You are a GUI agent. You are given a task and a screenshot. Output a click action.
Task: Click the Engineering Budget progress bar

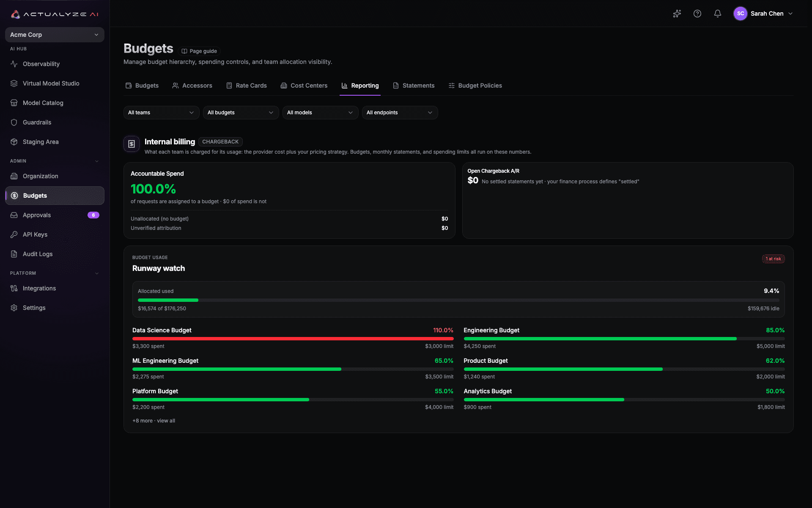click(624, 339)
